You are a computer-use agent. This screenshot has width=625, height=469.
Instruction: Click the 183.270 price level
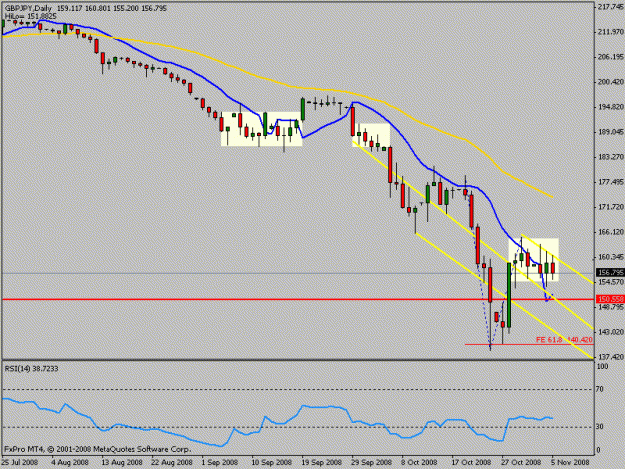pyautogui.click(x=610, y=157)
